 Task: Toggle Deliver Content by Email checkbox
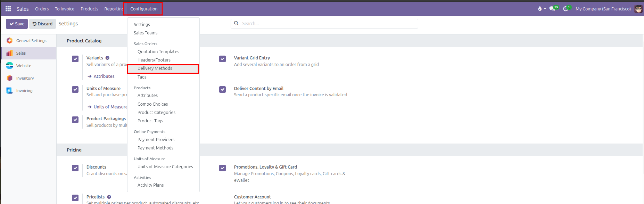click(x=223, y=89)
